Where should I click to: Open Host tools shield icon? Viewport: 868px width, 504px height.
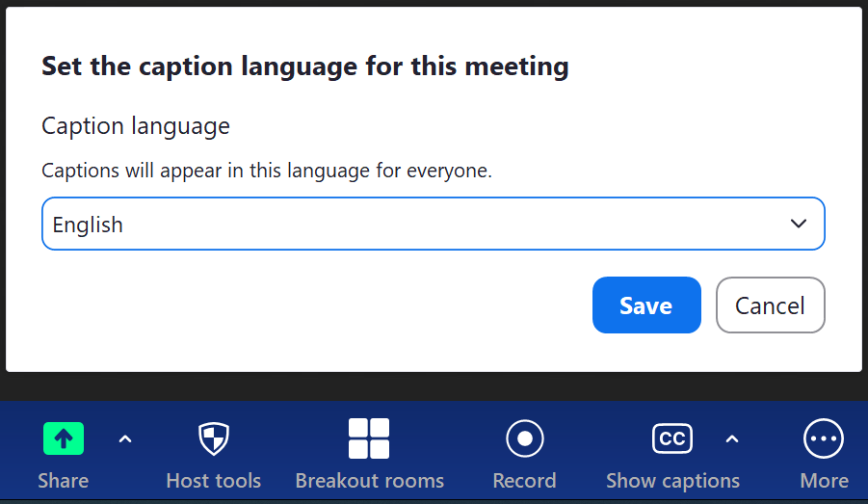213,439
